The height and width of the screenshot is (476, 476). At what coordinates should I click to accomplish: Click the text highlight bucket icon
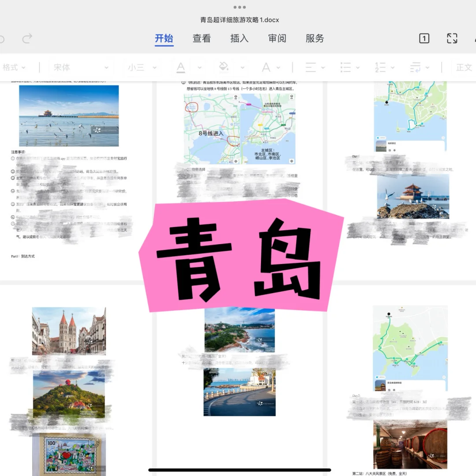pyautogui.click(x=224, y=67)
